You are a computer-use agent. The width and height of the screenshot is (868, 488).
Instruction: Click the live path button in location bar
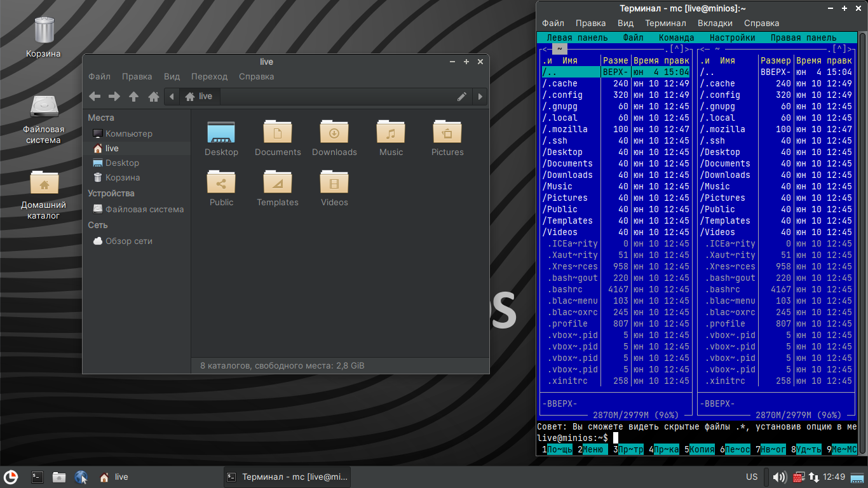tap(199, 97)
